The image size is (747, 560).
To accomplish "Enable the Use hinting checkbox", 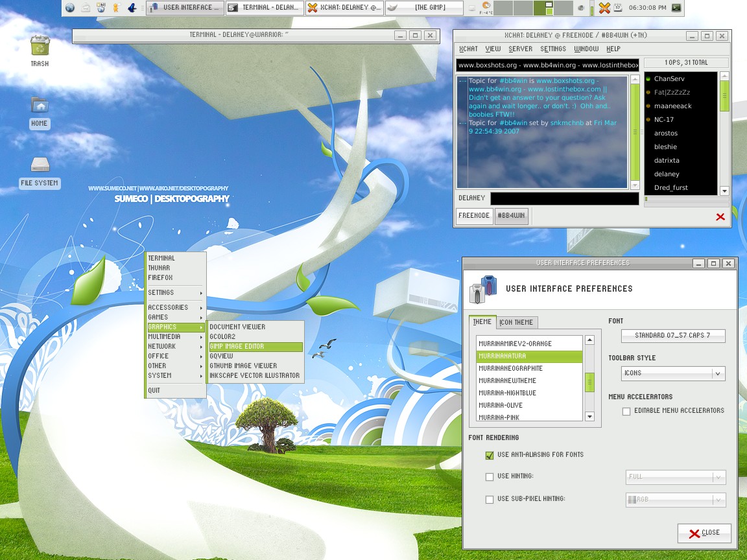I will [490, 476].
